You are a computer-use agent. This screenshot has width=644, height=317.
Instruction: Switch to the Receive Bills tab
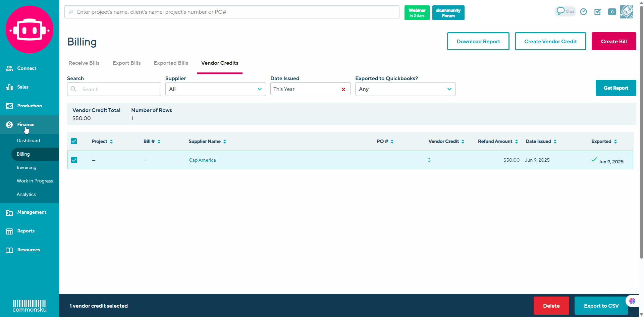click(x=84, y=63)
